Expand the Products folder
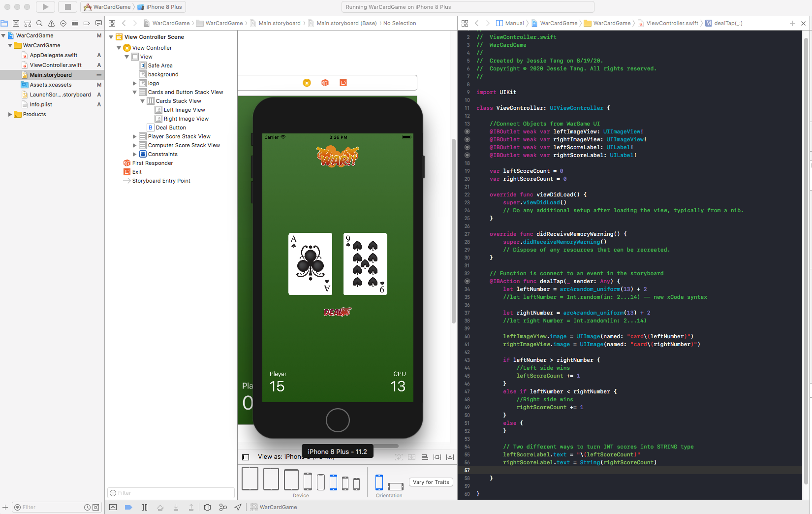The image size is (812, 514). coord(10,114)
